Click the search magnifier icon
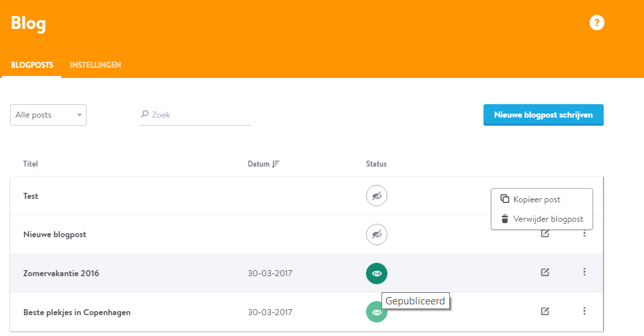 tap(144, 114)
